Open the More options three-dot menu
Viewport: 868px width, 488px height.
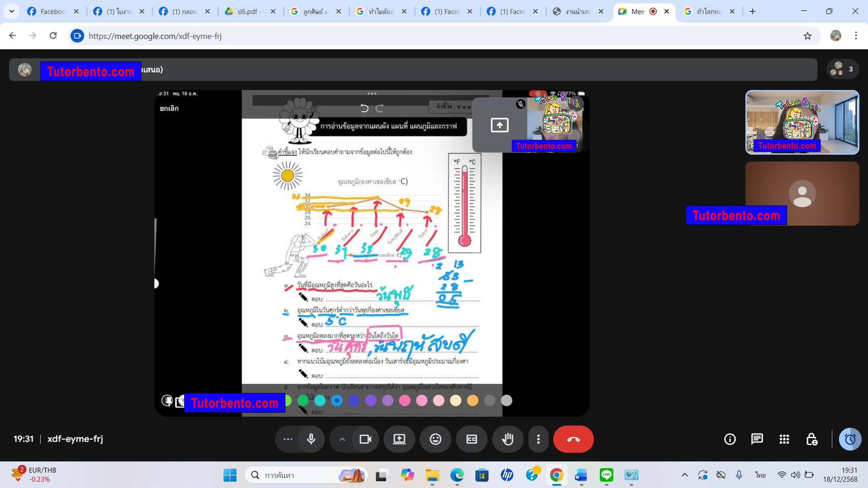[x=538, y=439]
